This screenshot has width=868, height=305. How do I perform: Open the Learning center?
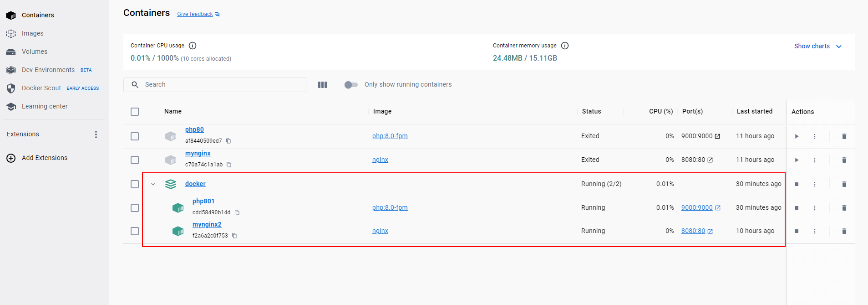pos(37,106)
